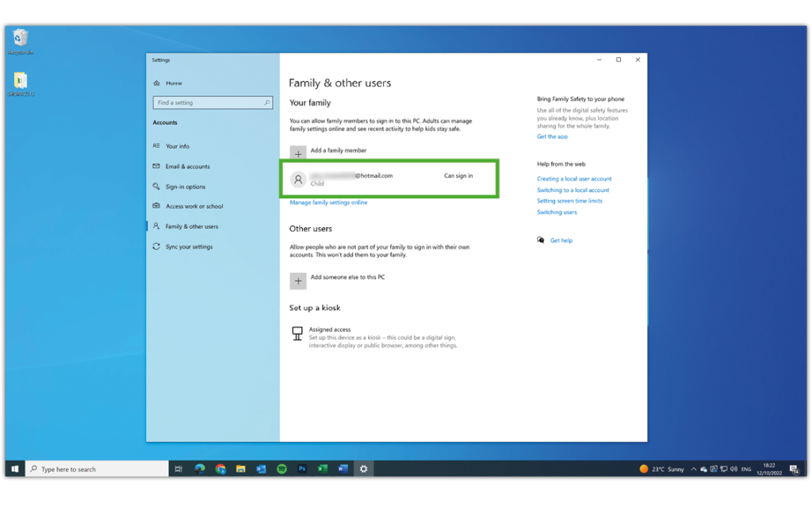Click the Home icon in Settings sidebar

tap(157, 83)
